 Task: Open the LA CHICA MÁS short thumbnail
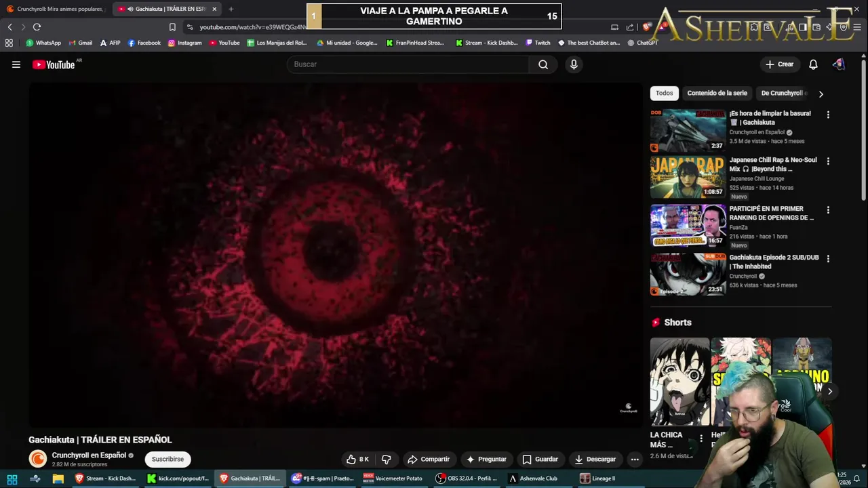pos(679,382)
